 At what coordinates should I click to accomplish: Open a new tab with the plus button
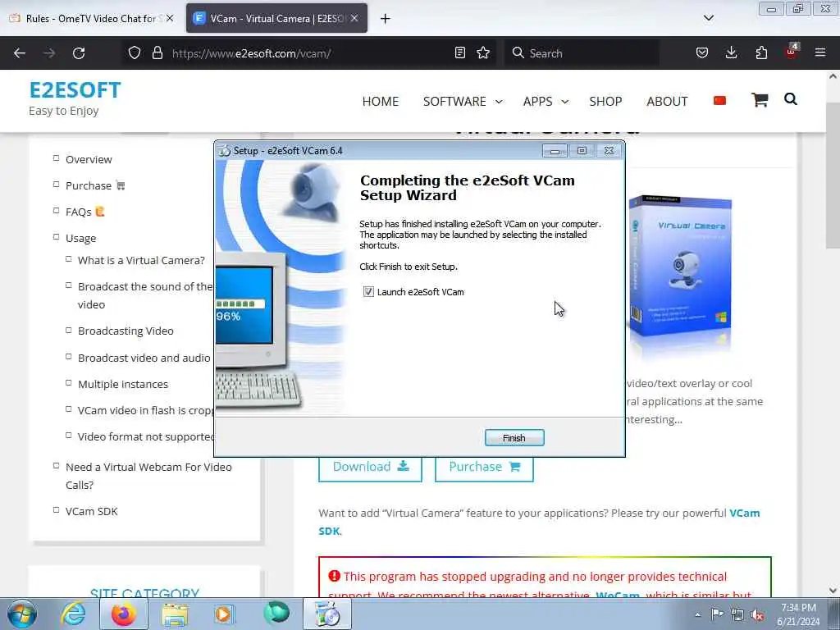(386, 19)
